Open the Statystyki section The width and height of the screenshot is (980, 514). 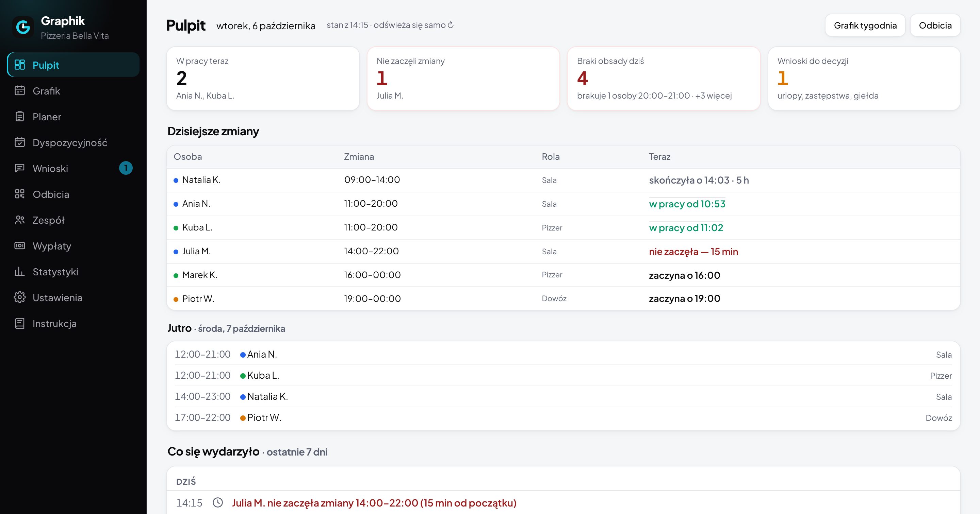pyautogui.click(x=73, y=272)
